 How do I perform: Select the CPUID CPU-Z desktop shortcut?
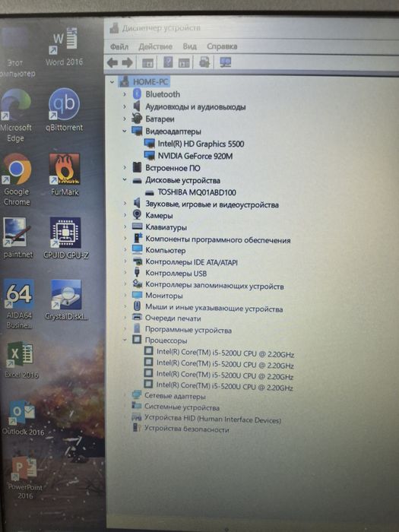click(66, 238)
